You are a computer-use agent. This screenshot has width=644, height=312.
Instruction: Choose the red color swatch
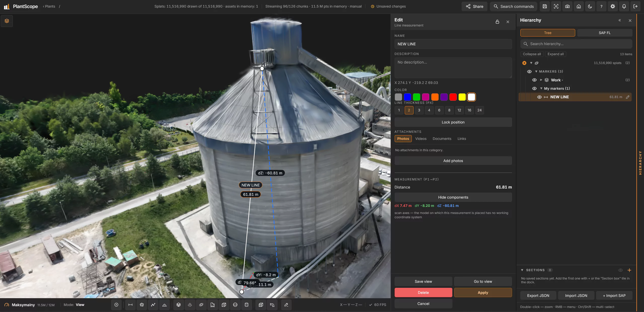tap(453, 97)
